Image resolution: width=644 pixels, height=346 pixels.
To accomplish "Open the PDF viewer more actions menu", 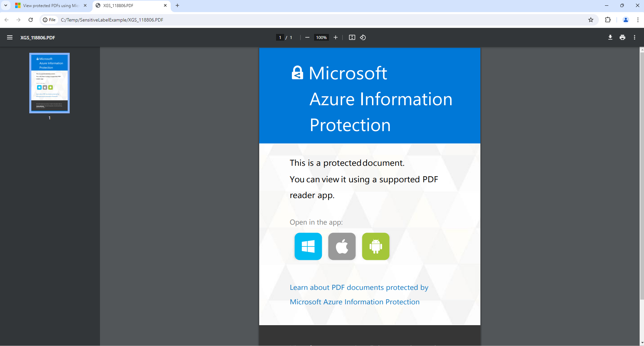I will point(634,37).
